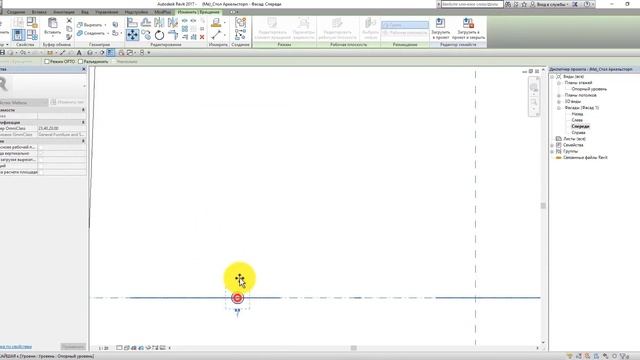Image resolution: width=640 pixels, height=360 pixels.
Task: Select the Move tool in the ribbon
Action: pos(132,35)
